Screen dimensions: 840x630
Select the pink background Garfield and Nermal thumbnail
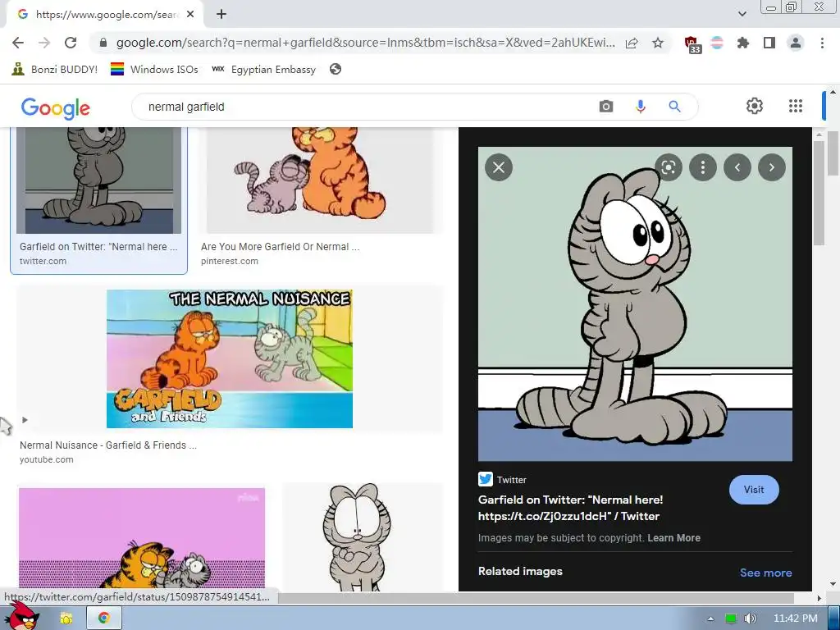(x=142, y=539)
